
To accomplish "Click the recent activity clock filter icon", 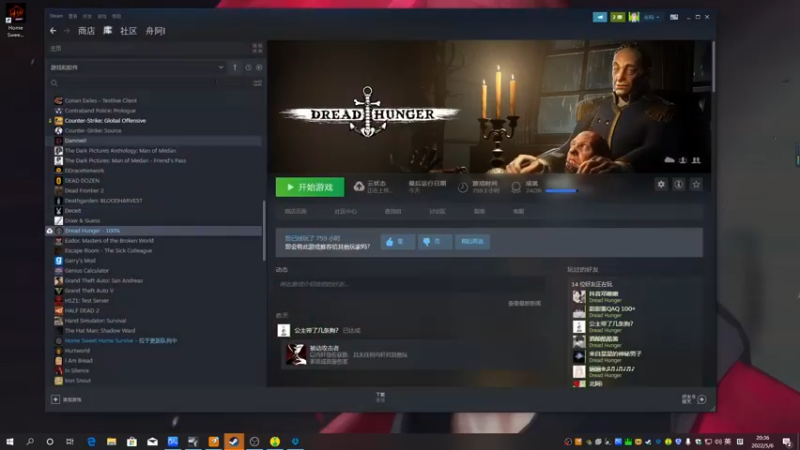I will 248,67.
